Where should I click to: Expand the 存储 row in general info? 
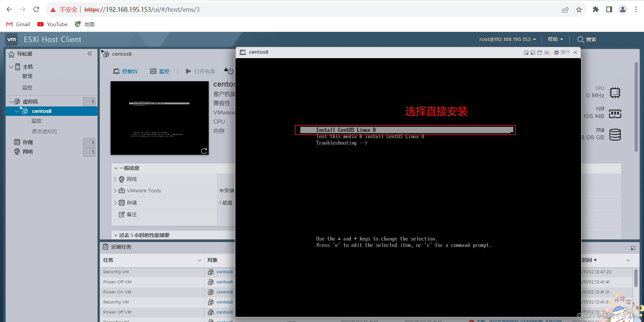(x=115, y=203)
